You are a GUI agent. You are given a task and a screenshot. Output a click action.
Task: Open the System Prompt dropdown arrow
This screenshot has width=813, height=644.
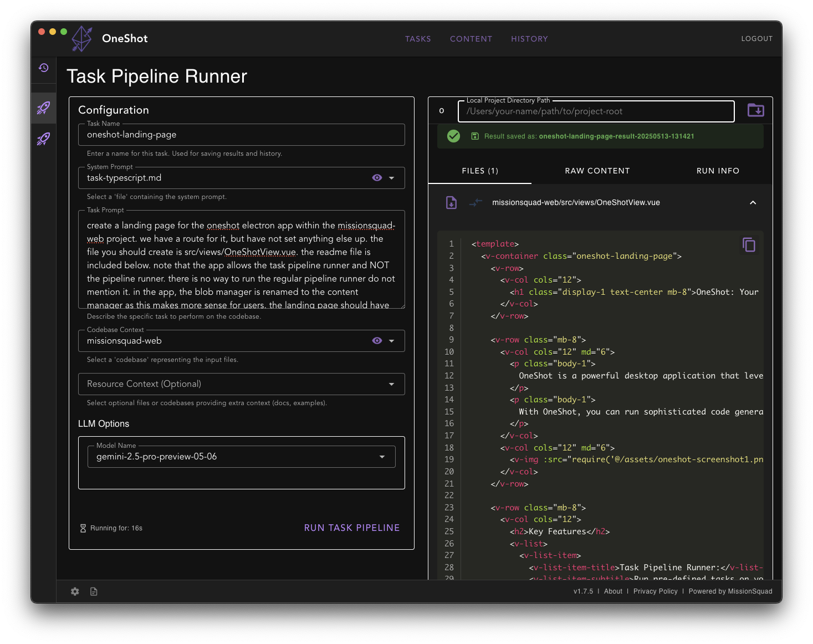[392, 178]
